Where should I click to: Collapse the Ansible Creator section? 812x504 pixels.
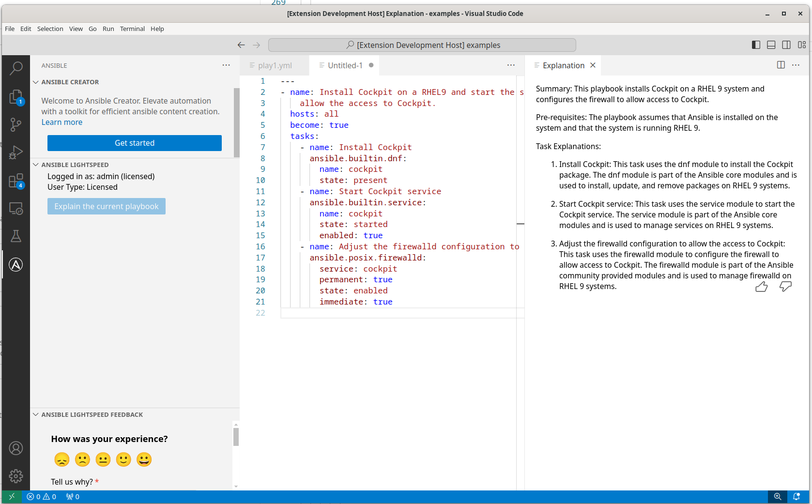[36, 82]
